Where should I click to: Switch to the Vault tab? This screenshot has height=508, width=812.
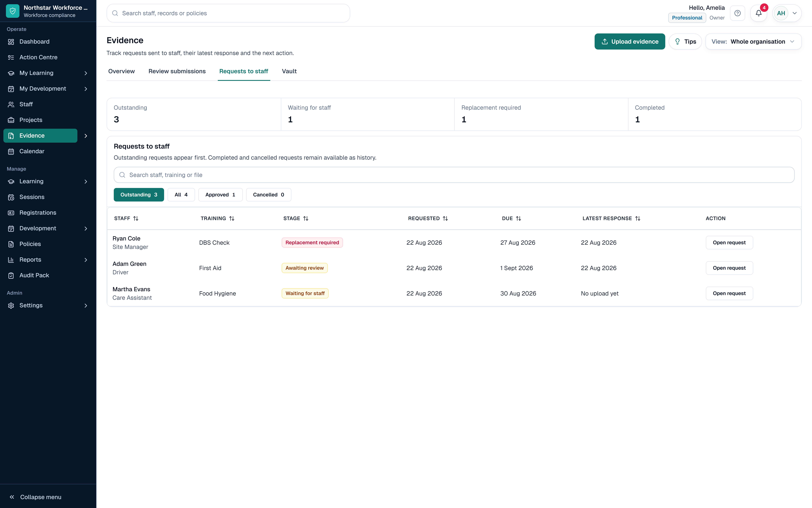[289, 71]
